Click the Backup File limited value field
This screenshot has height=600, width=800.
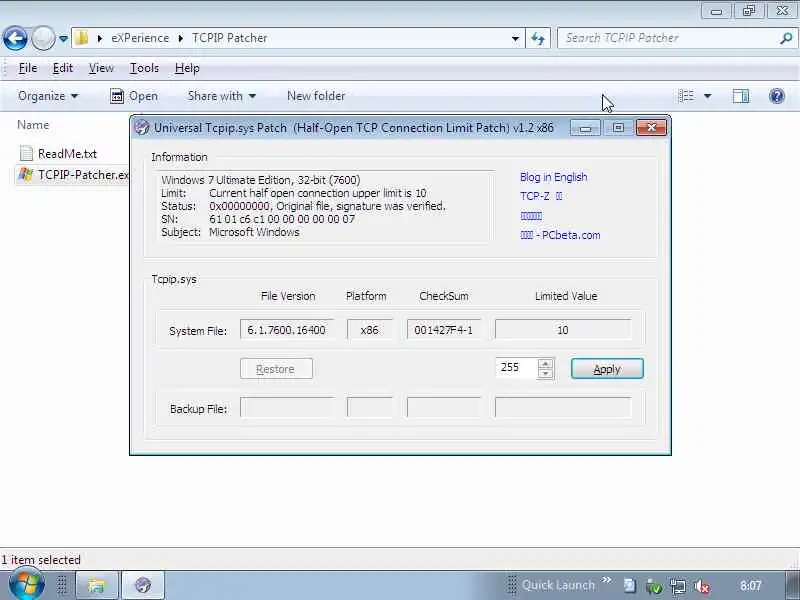(563, 408)
